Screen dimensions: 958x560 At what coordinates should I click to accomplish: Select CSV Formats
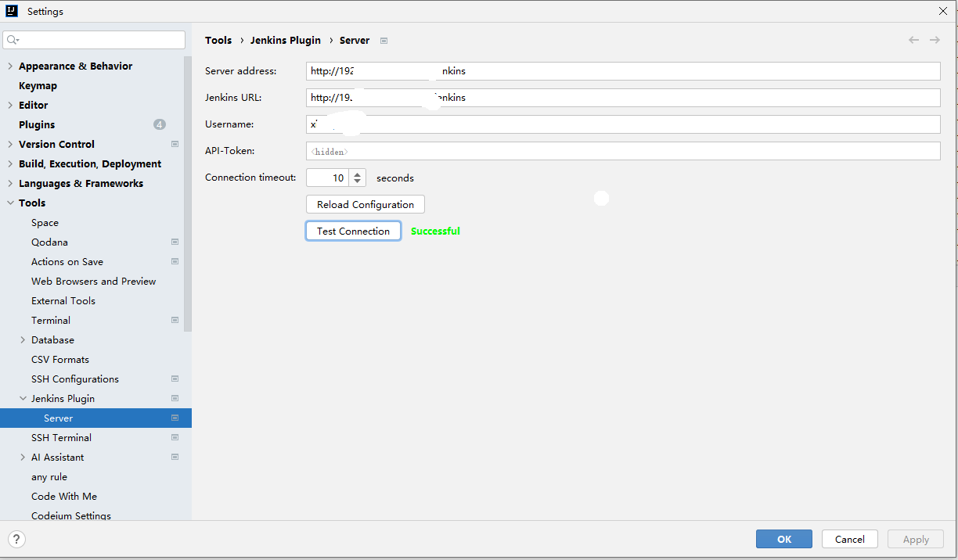coord(60,359)
